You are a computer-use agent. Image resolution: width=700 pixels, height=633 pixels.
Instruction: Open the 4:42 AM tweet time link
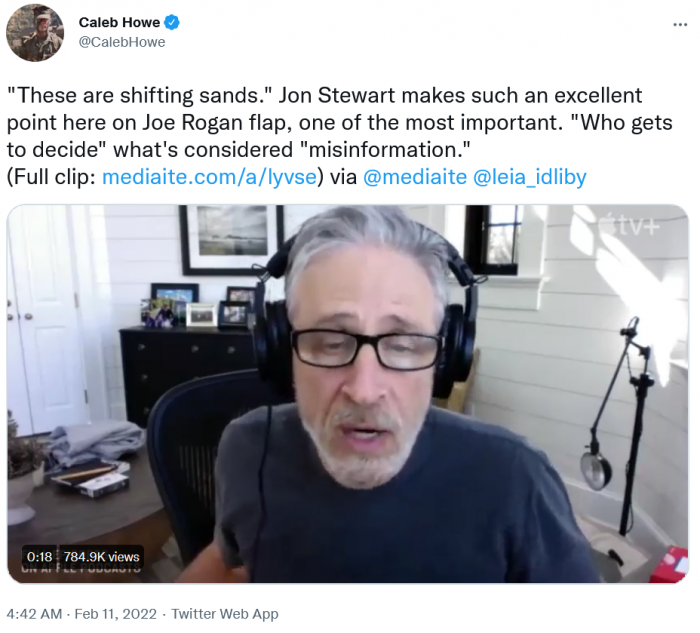(34, 614)
